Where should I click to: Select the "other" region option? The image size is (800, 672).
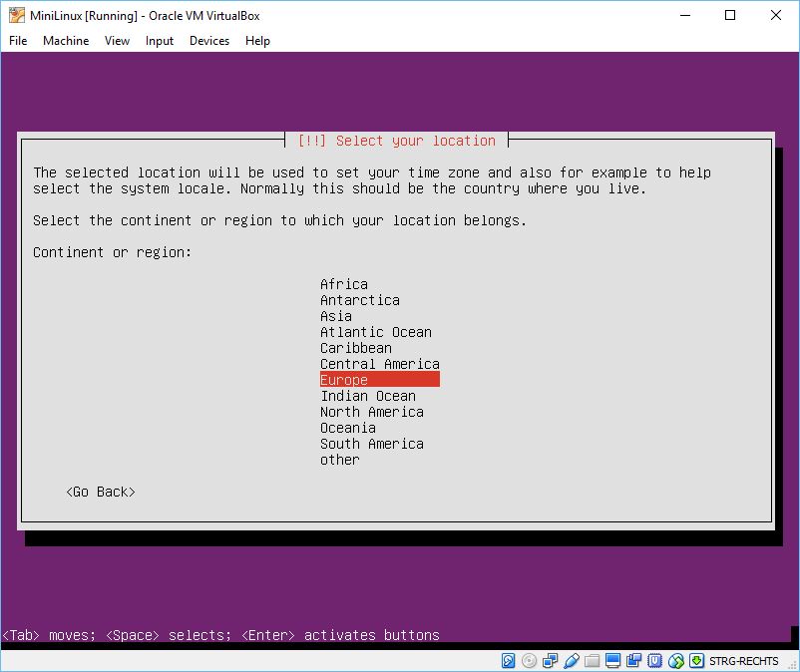coord(339,460)
